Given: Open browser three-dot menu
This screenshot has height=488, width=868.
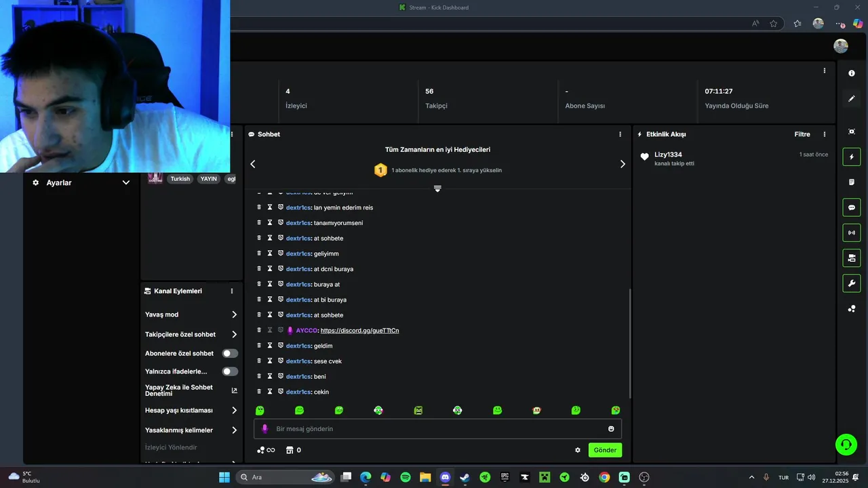Looking at the screenshot, I should click(x=840, y=24).
